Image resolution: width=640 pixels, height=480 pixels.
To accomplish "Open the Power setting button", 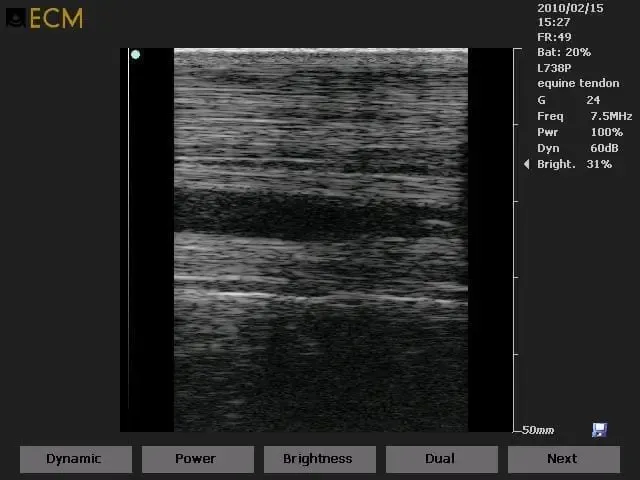I will pyautogui.click(x=198, y=459).
